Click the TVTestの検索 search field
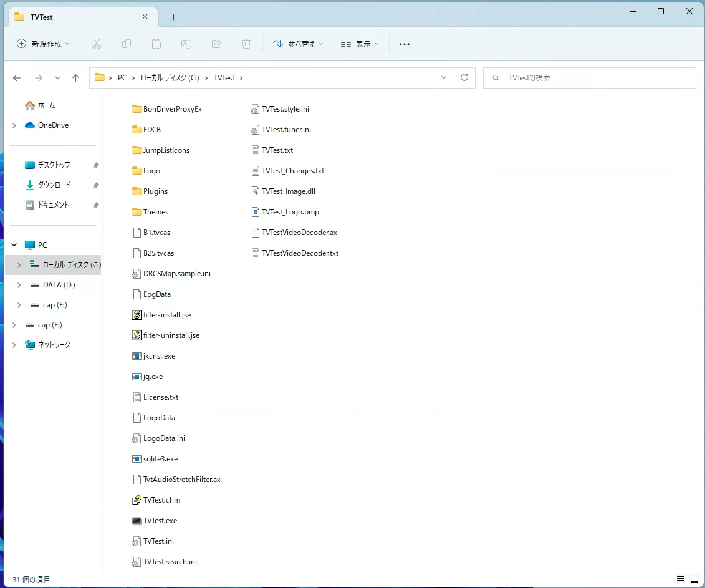The width and height of the screenshot is (705, 588). tap(590, 78)
